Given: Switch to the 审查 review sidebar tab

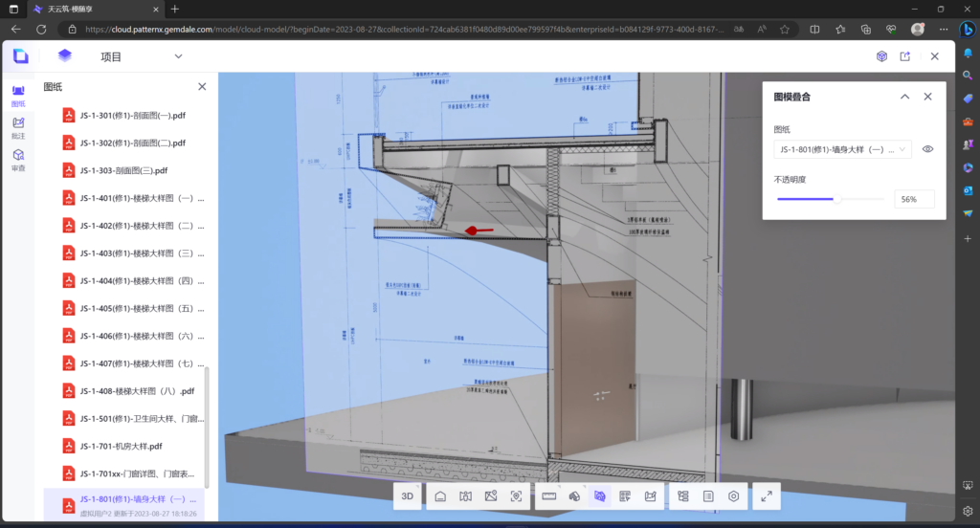Looking at the screenshot, I should pyautogui.click(x=18, y=160).
